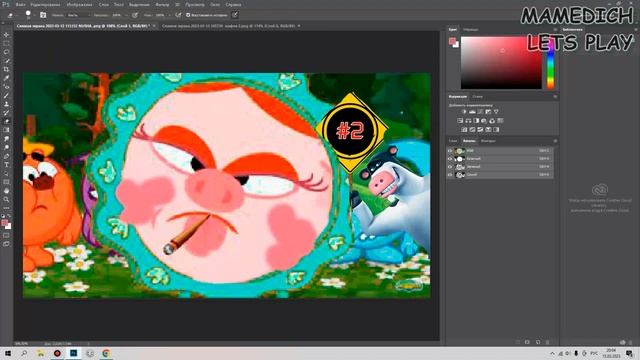Open eraser tool preset picker

12,15
